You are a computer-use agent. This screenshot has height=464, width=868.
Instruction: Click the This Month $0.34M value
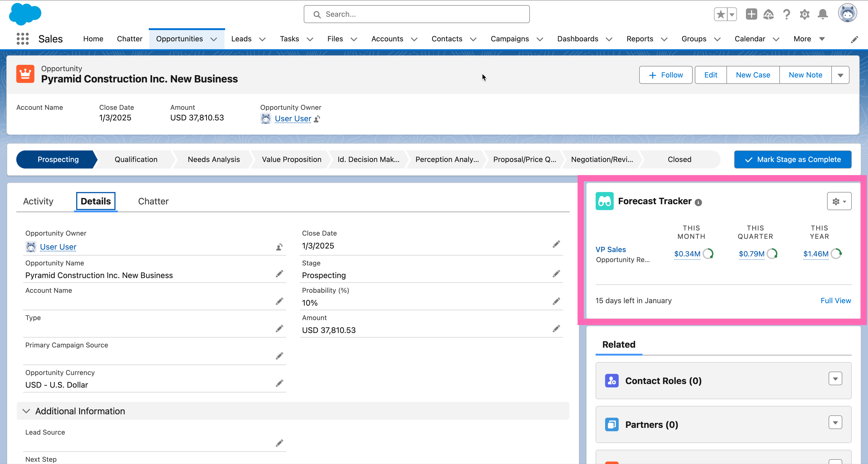(687, 254)
